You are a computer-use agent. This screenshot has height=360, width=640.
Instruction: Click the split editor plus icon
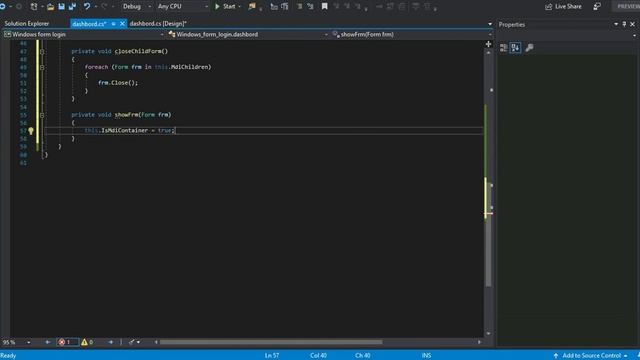pyautogui.click(x=488, y=44)
